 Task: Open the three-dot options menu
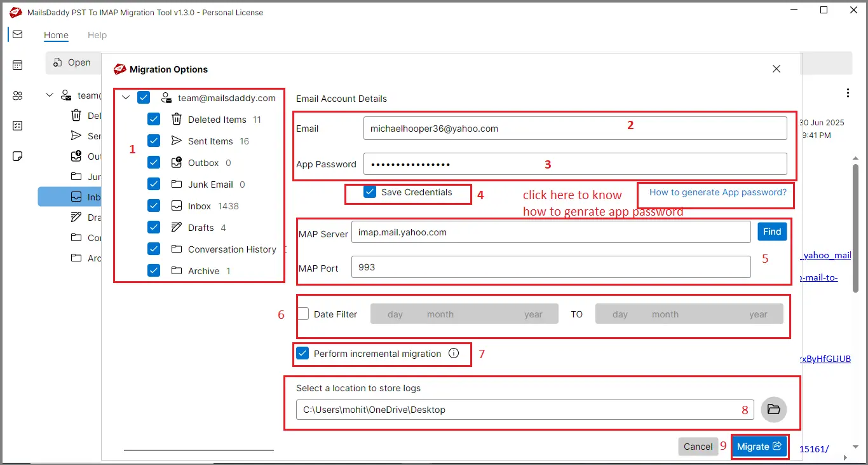(x=848, y=92)
